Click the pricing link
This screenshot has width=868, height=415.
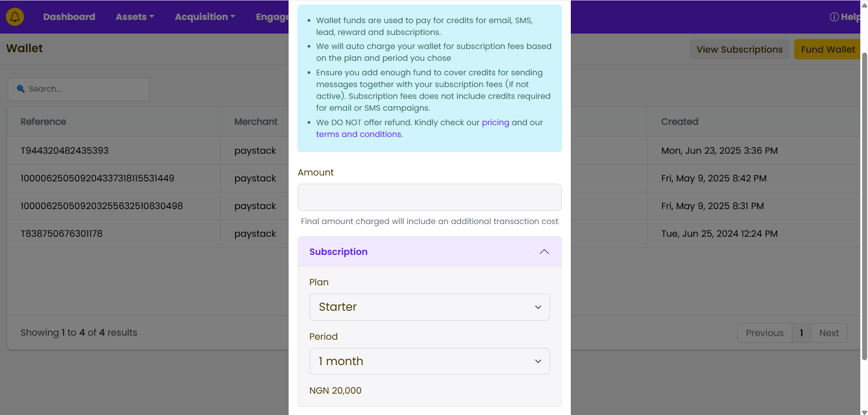coord(495,122)
